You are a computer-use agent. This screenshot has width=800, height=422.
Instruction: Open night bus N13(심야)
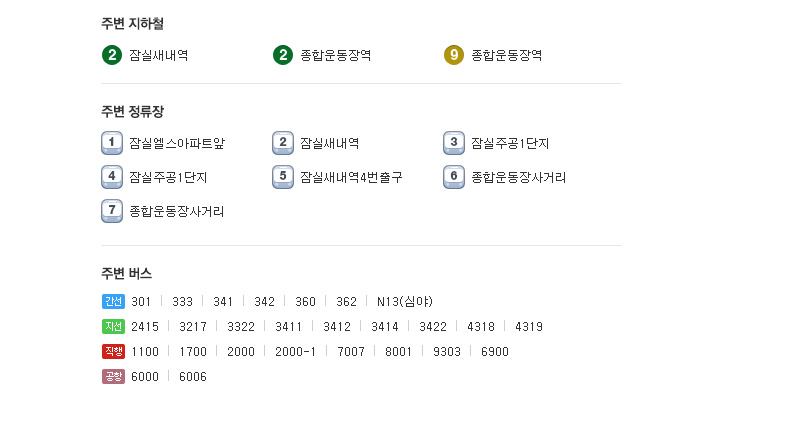tap(405, 302)
